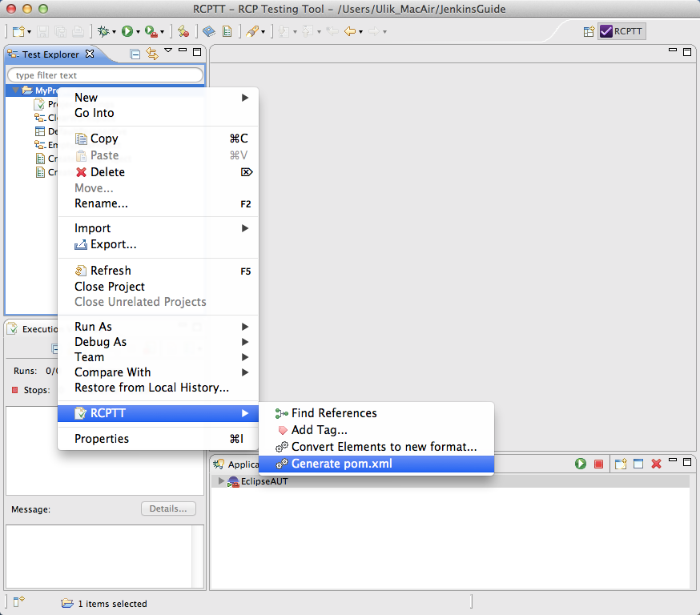Select Copy in the context menu
This screenshot has height=615, width=700.
click(158, 139)
